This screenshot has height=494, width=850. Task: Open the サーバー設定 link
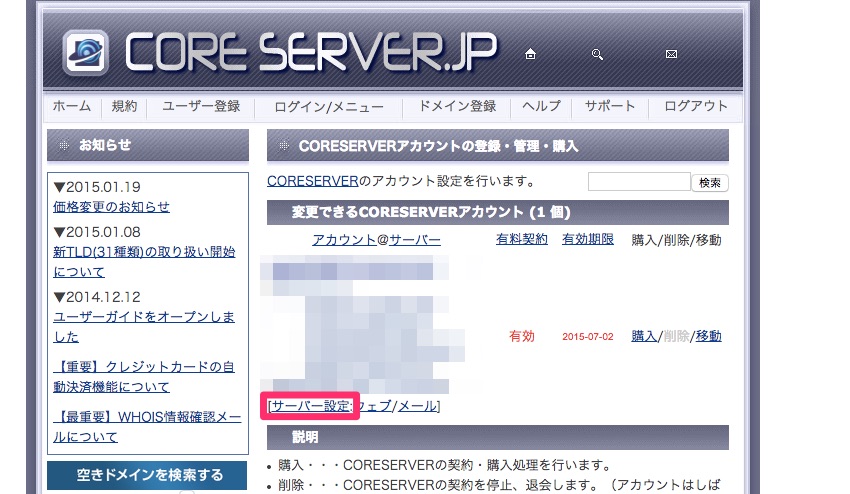click(x=311, y=406)
